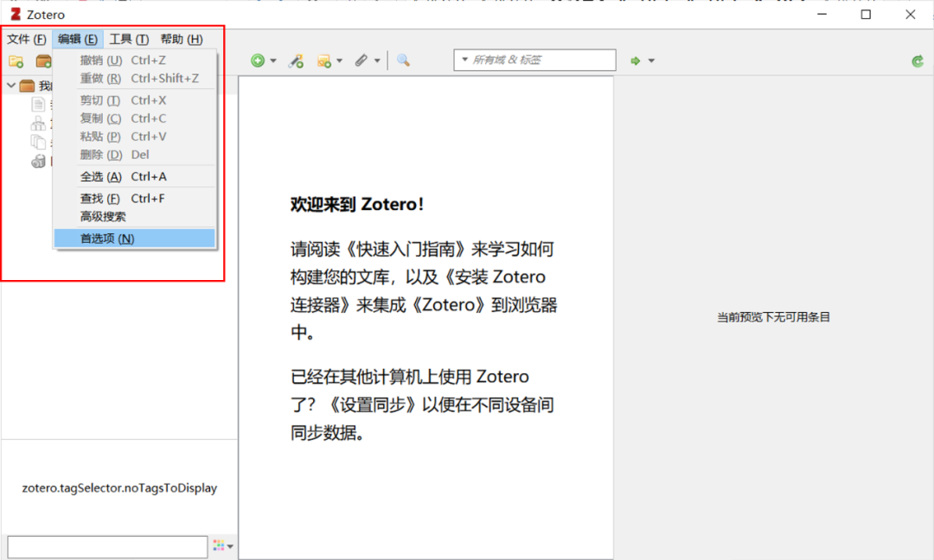Viewport: 934px width, 560px height.
Task: Select Unfiled Items pages icon in tree
Action: pyautogui.click(x=38, y=143)
